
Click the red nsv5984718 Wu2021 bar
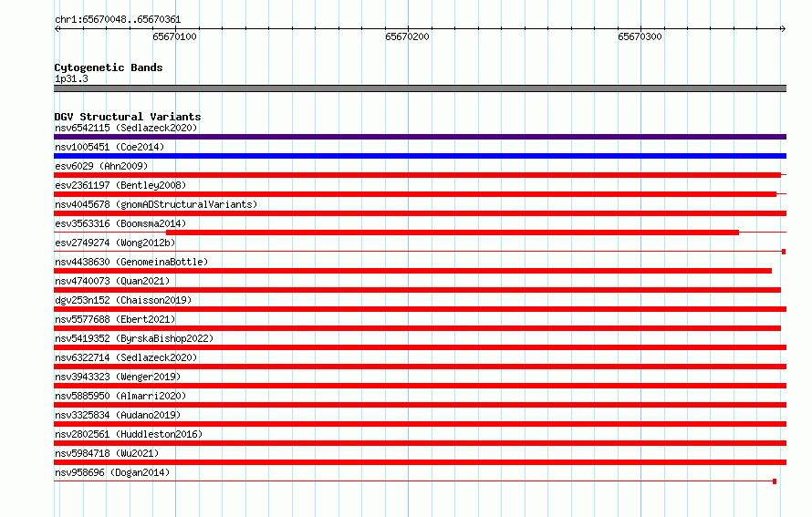(x=420, y=462)
